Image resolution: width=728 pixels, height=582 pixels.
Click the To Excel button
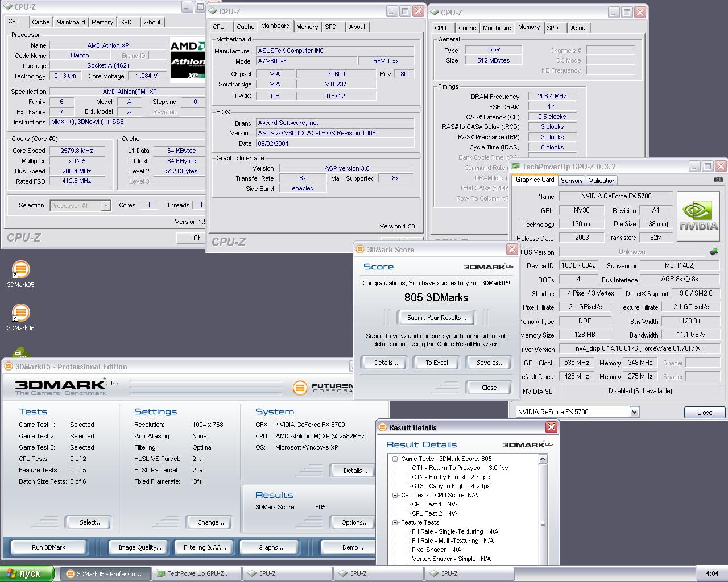[437, 363]
